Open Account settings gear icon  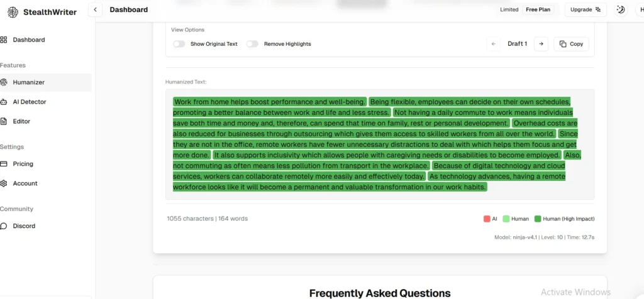tap(4, 183)
